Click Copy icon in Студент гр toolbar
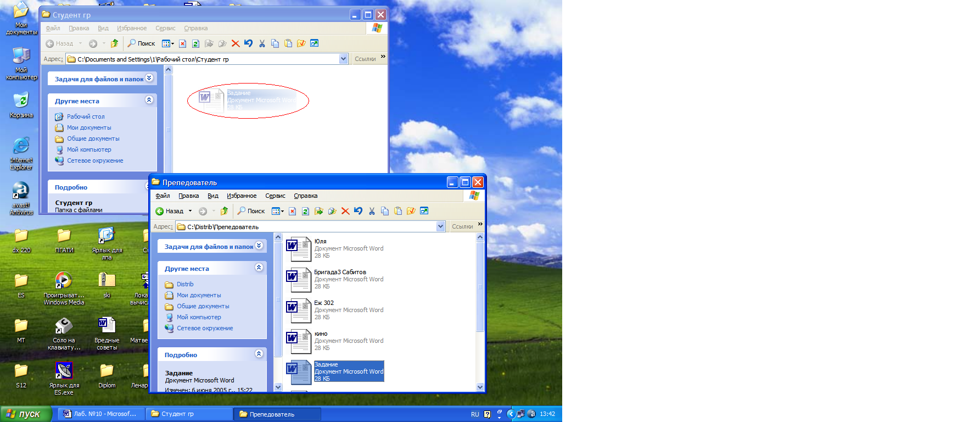Viewport: 980px width, 422px height. pyautogui.click(x=275, y=43)
